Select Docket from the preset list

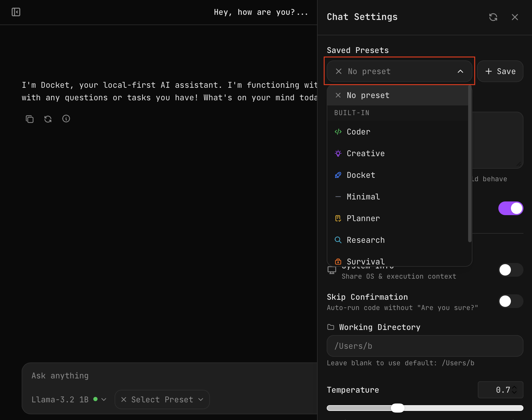click(361, 175)
